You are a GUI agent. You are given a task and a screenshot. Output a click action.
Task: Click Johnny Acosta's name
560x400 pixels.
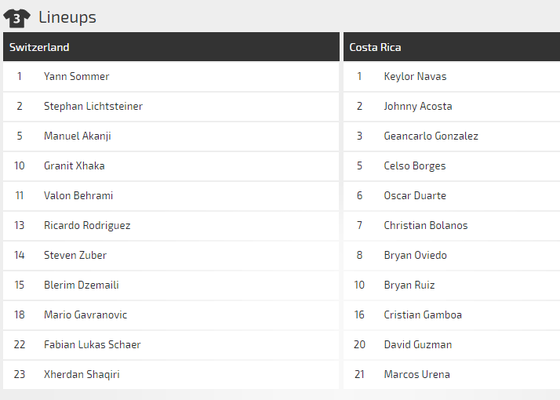418,106
